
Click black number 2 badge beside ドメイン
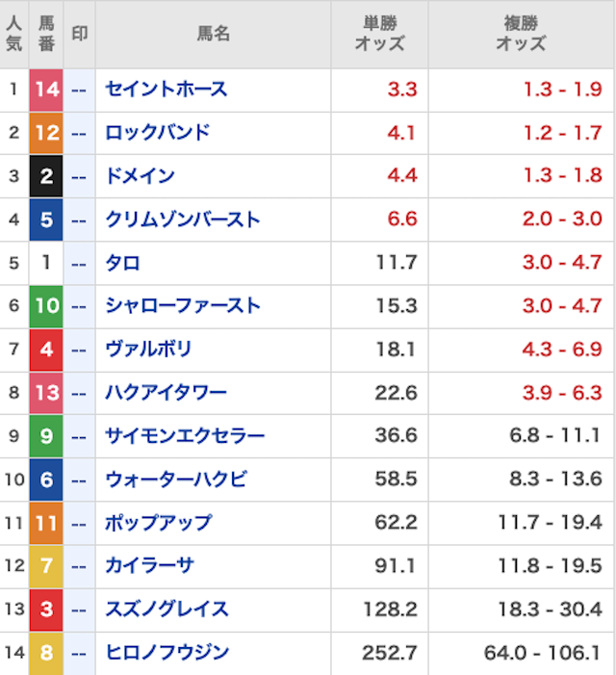(x=46, y=176)
